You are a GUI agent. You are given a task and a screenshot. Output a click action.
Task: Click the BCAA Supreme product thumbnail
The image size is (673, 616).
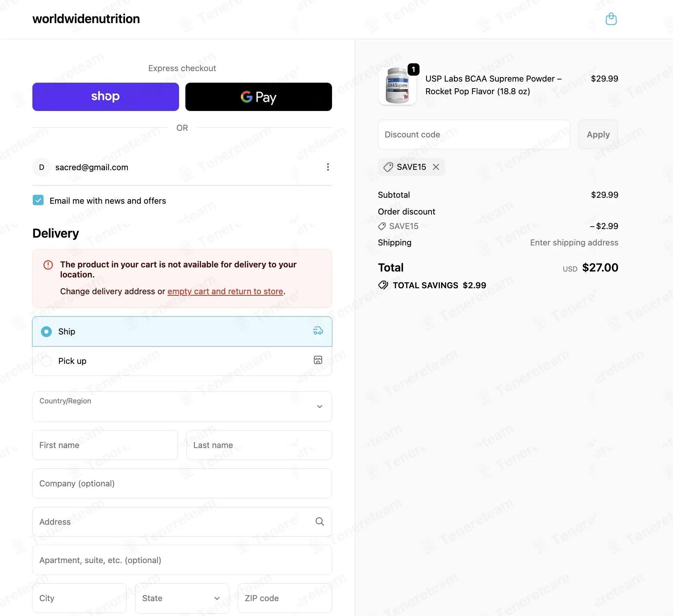click(x=397, y=86)
